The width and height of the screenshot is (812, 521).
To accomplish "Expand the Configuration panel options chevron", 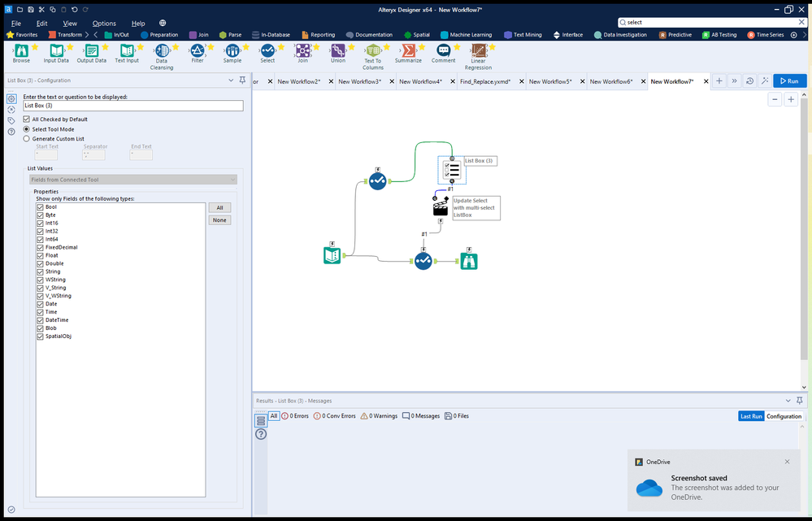I will [231, 80].
